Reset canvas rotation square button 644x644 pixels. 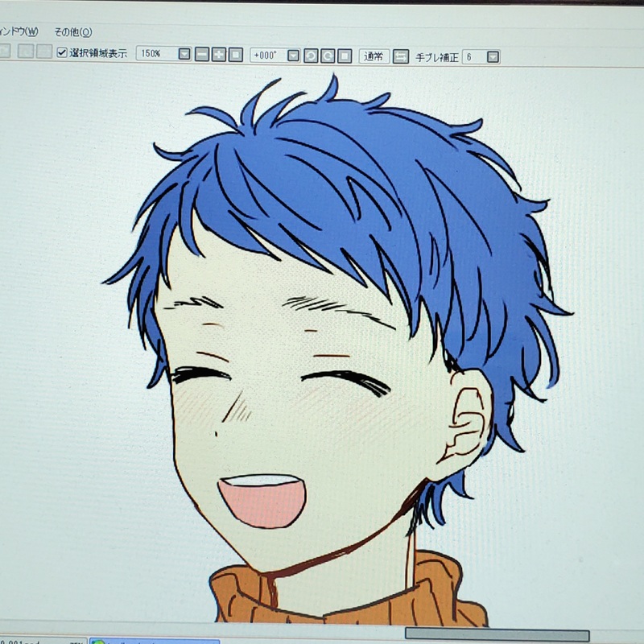(x=345, y=56)
